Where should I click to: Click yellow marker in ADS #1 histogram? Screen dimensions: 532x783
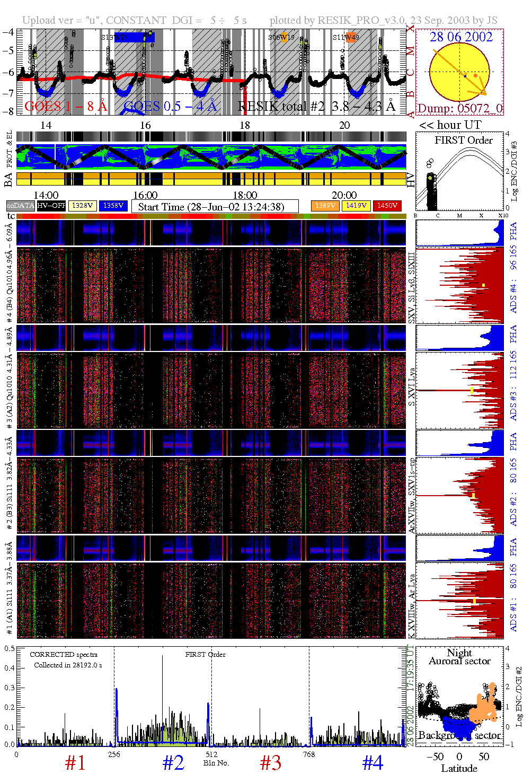(474, 601)
